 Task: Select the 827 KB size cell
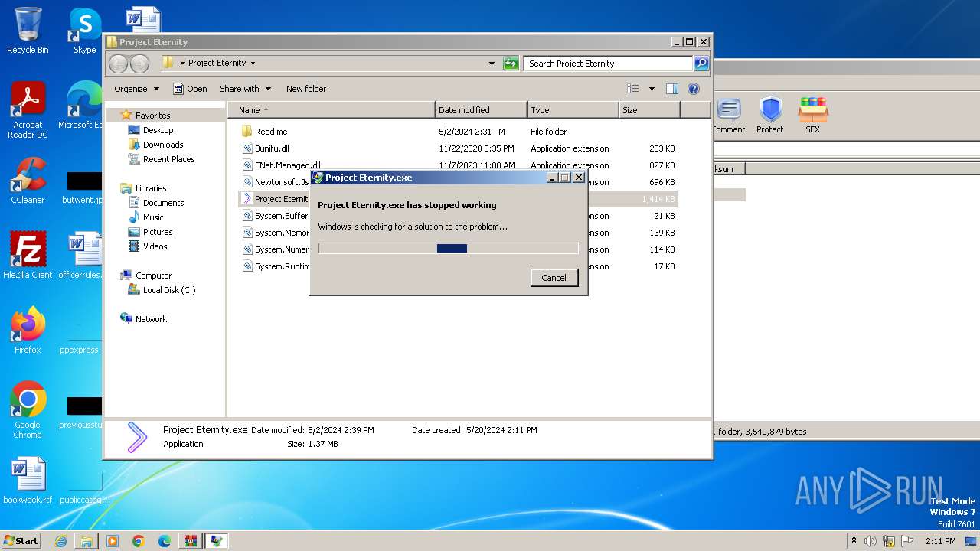[661, 165]
